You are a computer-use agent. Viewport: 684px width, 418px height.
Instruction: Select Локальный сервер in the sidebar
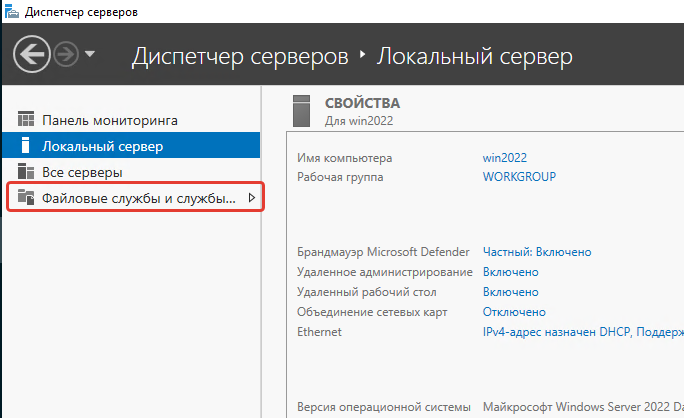(x=102, y=146)
